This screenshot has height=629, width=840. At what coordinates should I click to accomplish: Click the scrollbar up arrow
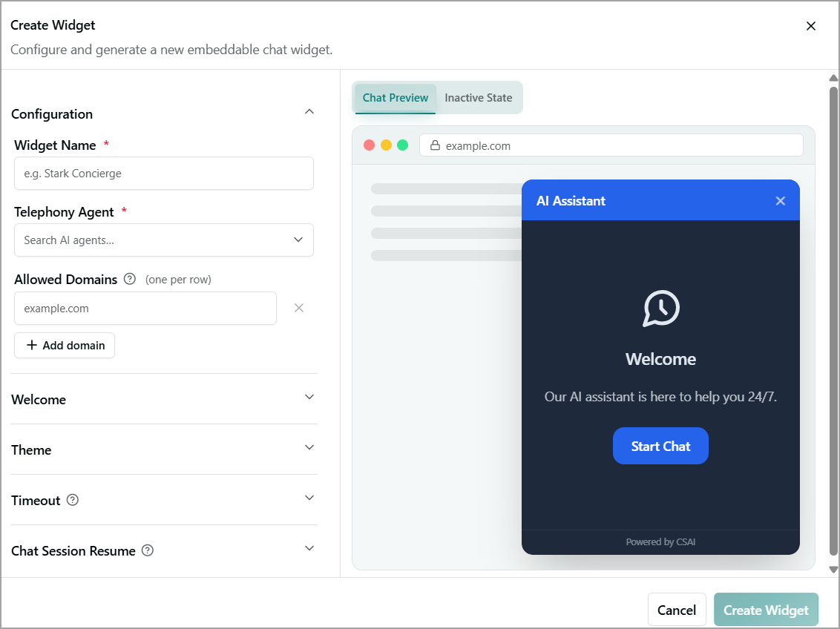(833, 78)
